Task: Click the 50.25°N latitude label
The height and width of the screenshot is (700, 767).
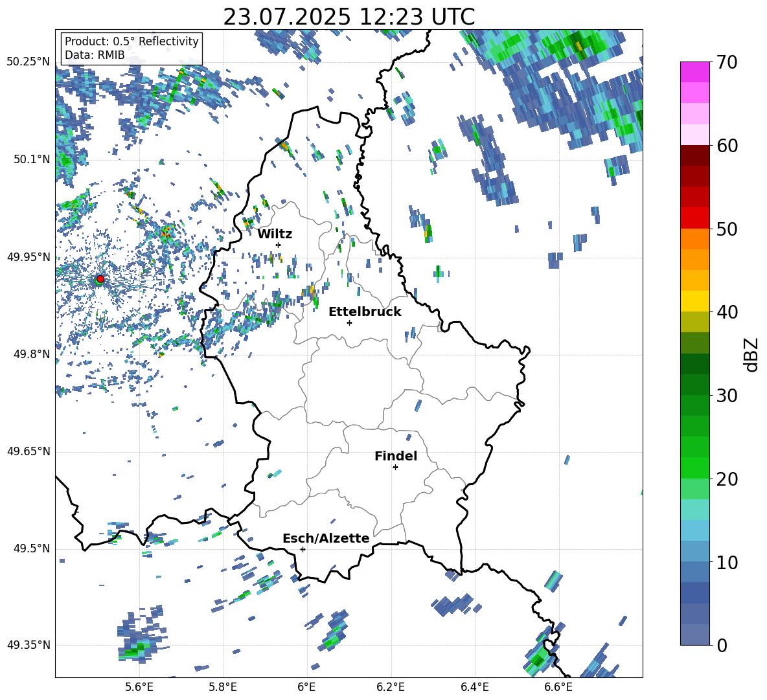Action: coord(29,62)
